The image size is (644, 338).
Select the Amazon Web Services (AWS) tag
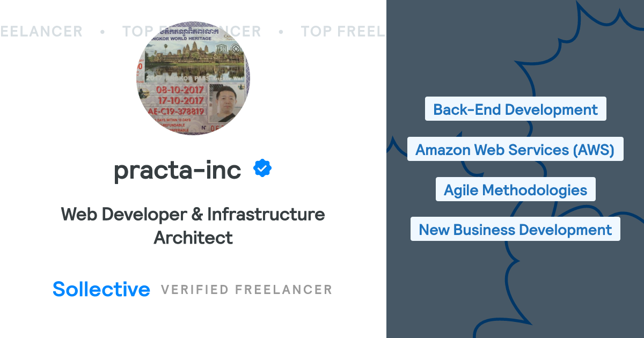tap(515, 149)
